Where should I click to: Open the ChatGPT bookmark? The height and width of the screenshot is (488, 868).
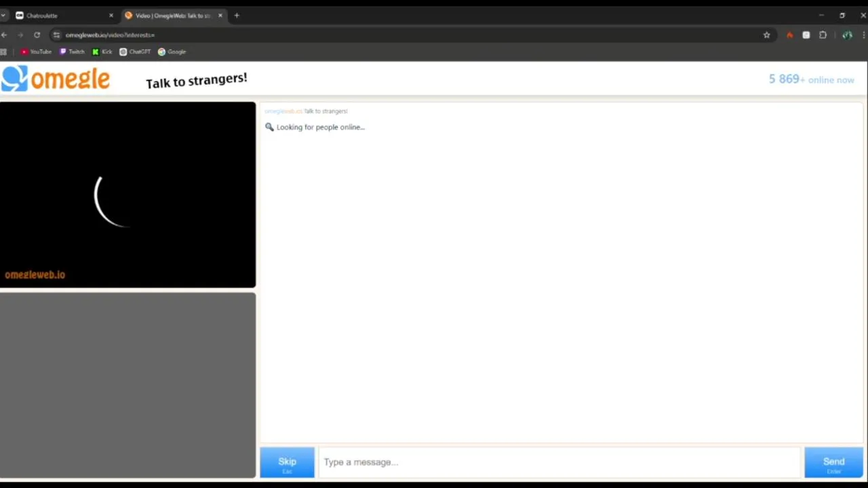pyautogui.click(x=135, y=52)
